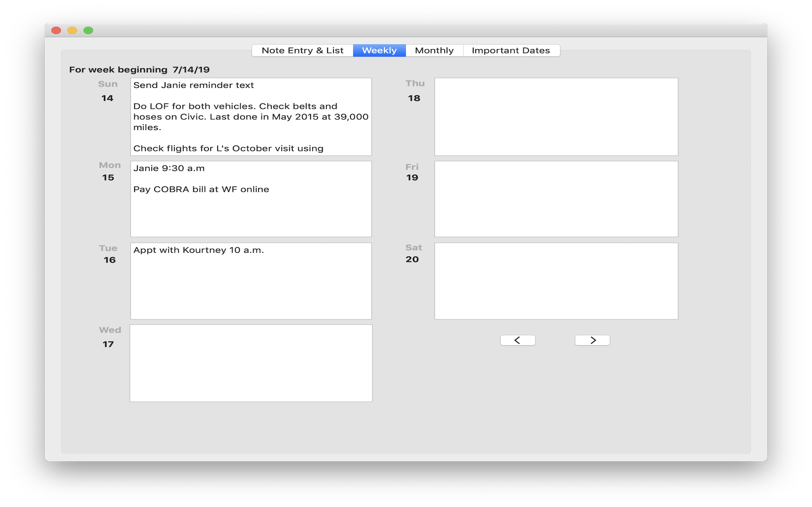Close the window with red button

tap(56, 30)
